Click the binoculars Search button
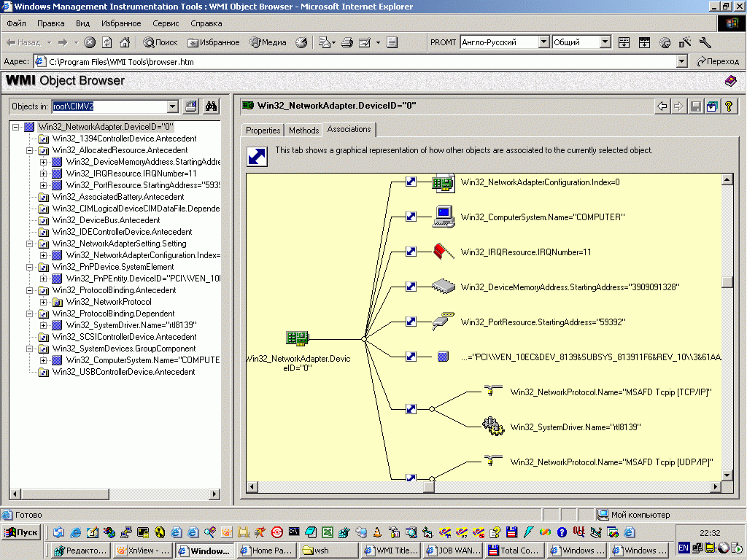The height and width of the screenshot is (560, 747). [211, 106]
